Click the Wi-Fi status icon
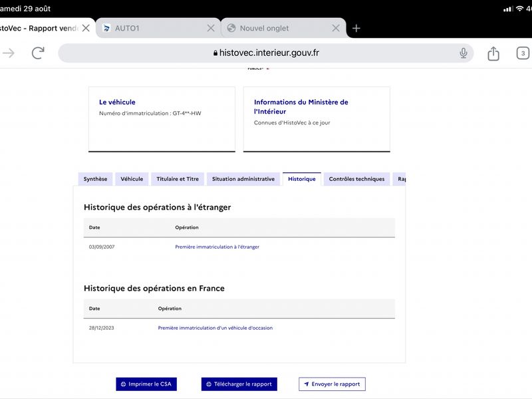Image resolution: width=532 pixels, height=399 pixels. (x=519, y=9)
